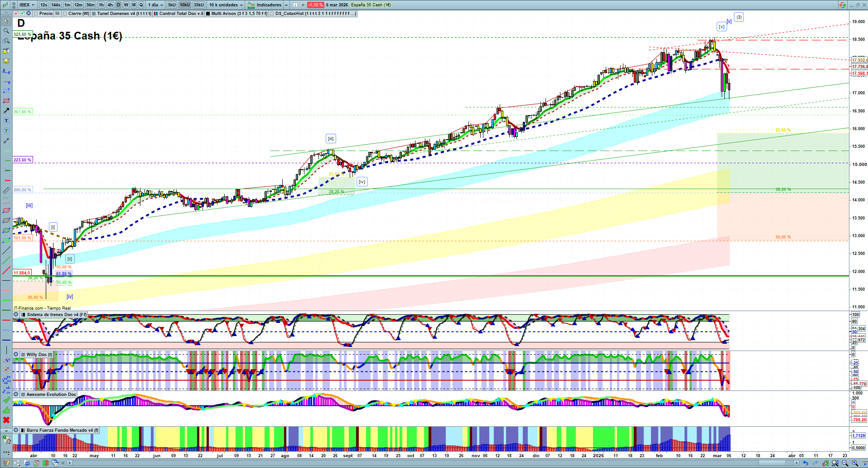The image size is (868, 468).
Task: Toggle the Precio checkbox
Action: point(36,14)
